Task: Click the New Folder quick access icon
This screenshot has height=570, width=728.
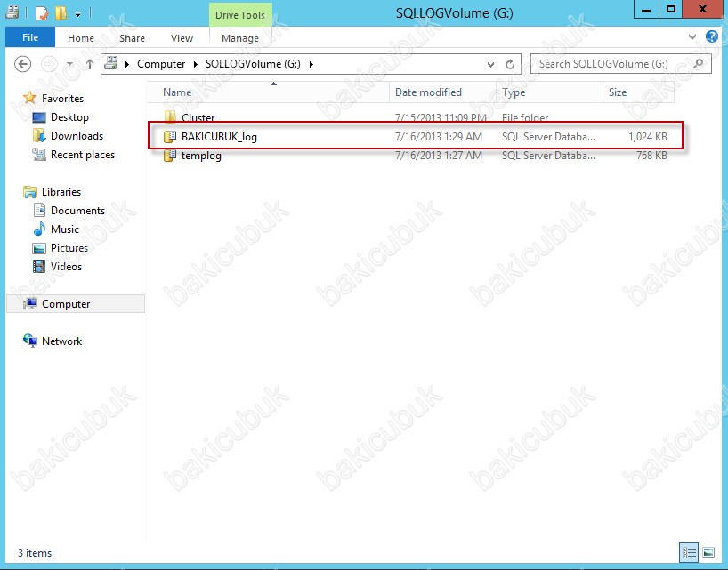Action: [61, 12]
